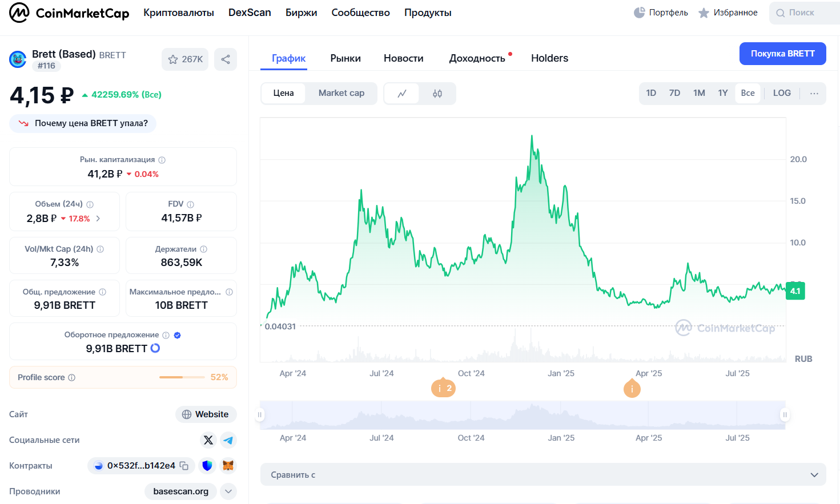840x504 pixels.
Task: Copy the contract address 0x532f...b142e4
Action: [184, 466]
